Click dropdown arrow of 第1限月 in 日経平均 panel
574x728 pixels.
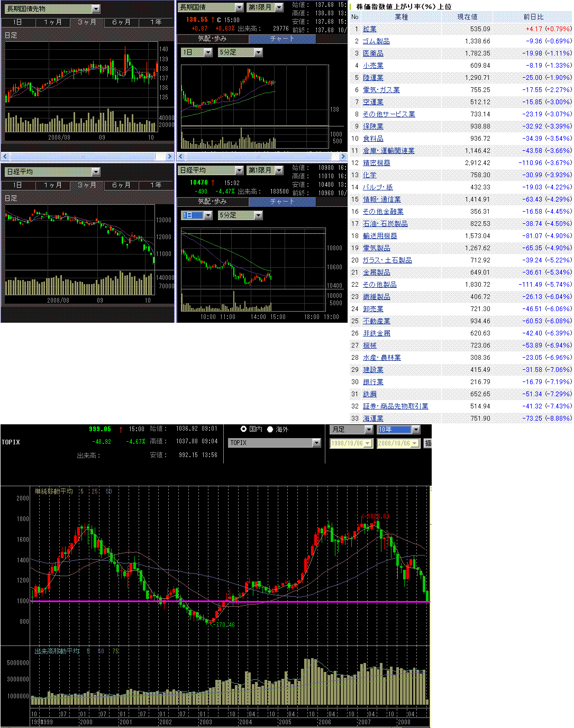click(x=279, y=170)
